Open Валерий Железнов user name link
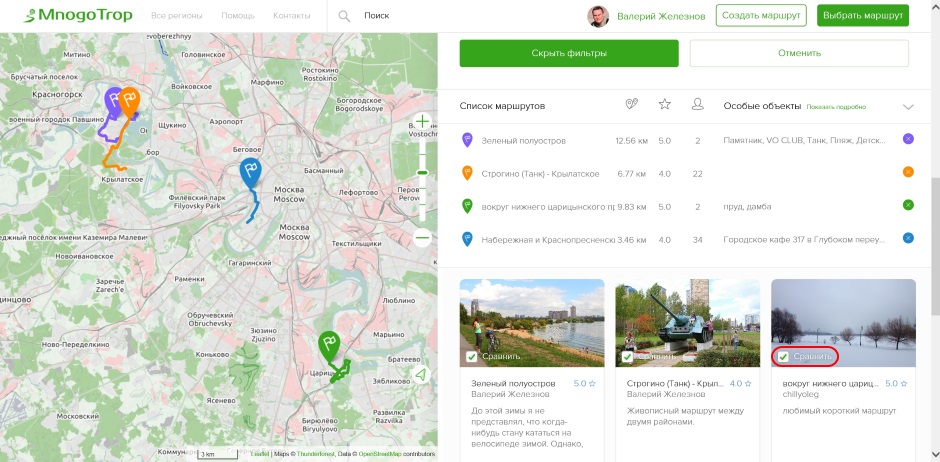Screen dimensions: 940x462 point(661,16)
